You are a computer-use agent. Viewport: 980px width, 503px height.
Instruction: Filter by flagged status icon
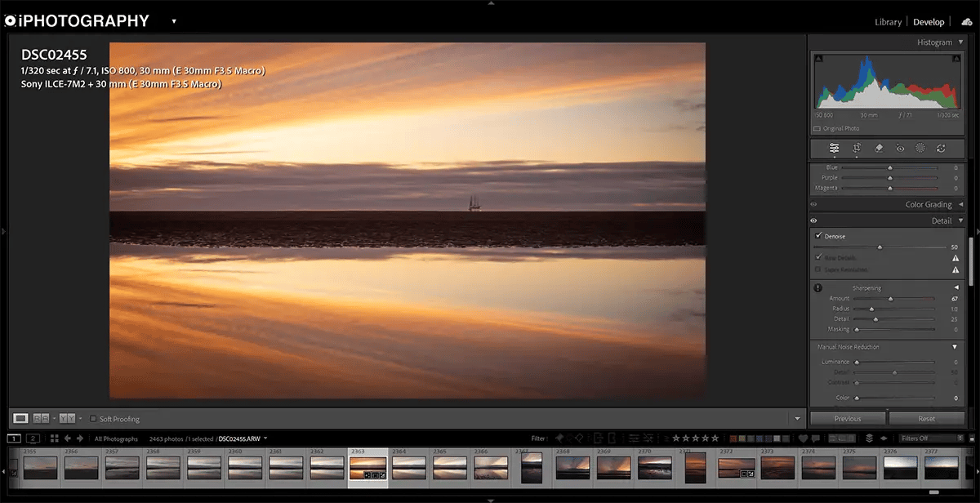(559, 438)
